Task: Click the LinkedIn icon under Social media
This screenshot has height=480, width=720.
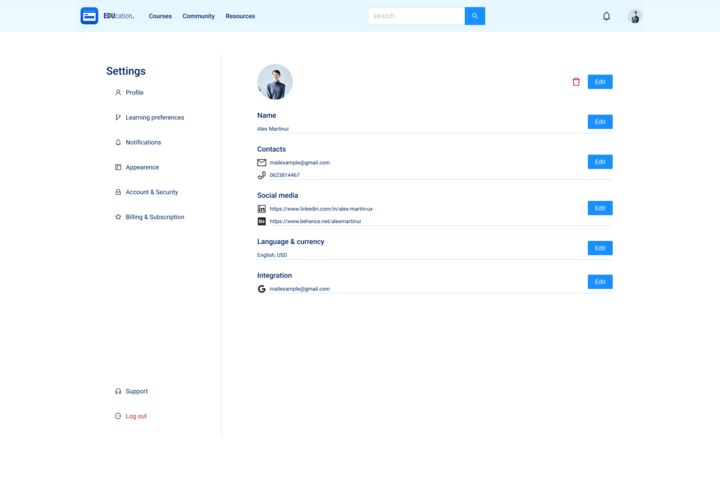Action: [x=261, y=209]
